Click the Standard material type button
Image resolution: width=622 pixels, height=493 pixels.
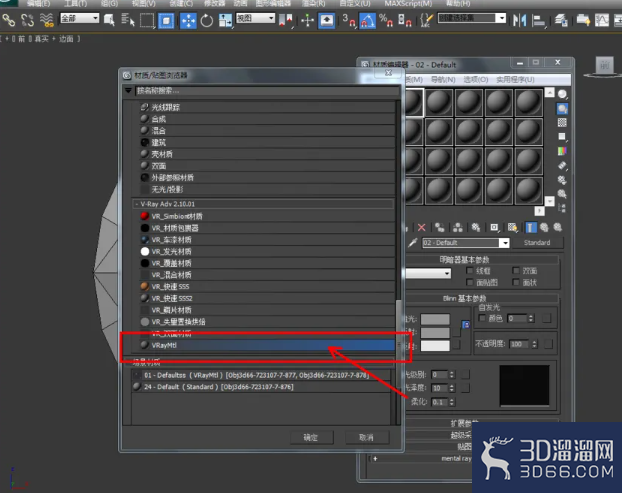(537, 242)
